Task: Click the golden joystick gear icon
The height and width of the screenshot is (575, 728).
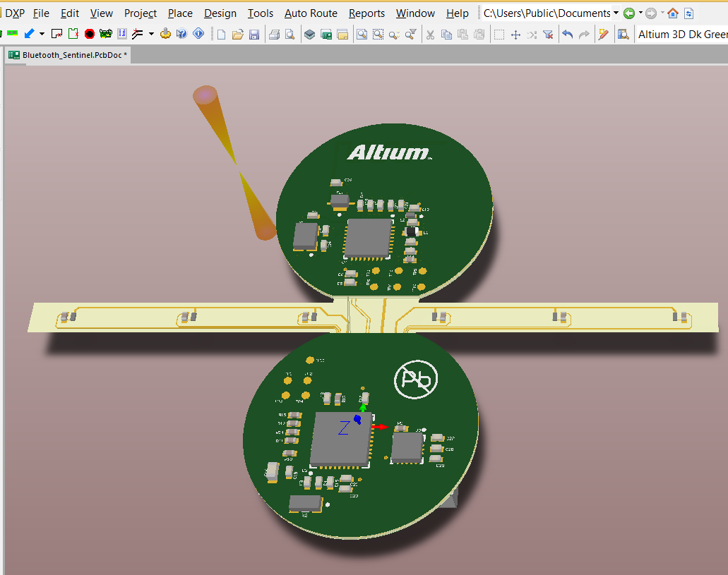Action: [165, 33]
